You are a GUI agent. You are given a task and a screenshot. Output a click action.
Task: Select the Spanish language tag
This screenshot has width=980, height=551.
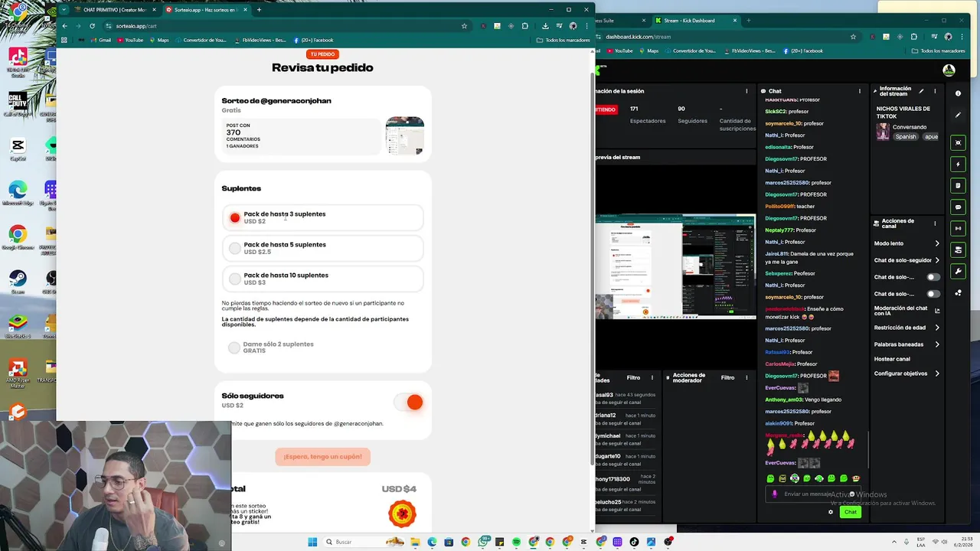[906, 136]
